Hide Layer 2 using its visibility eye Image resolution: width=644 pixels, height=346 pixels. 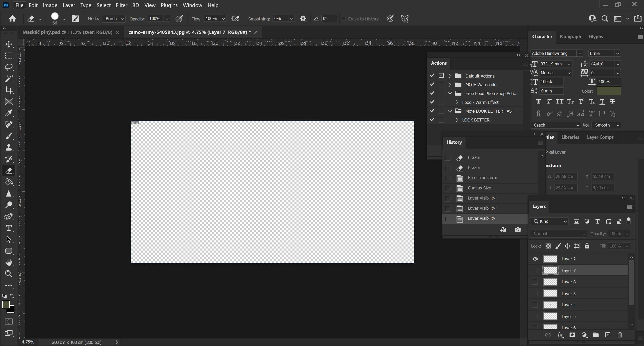point(535,259)
